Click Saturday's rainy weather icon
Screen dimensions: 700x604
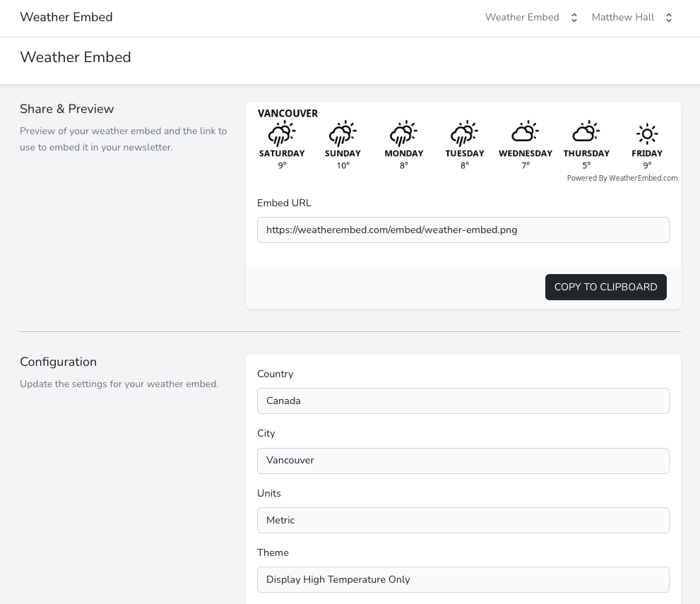pos(282,134)
